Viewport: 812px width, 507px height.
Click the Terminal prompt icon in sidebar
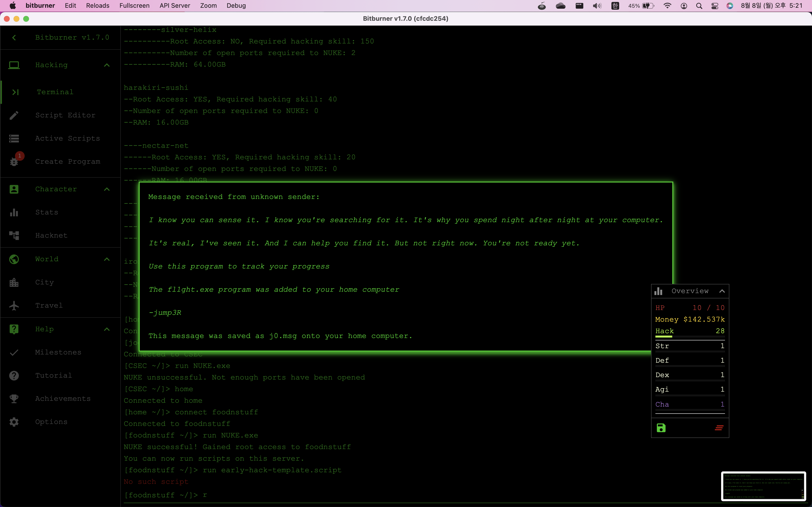15,92
